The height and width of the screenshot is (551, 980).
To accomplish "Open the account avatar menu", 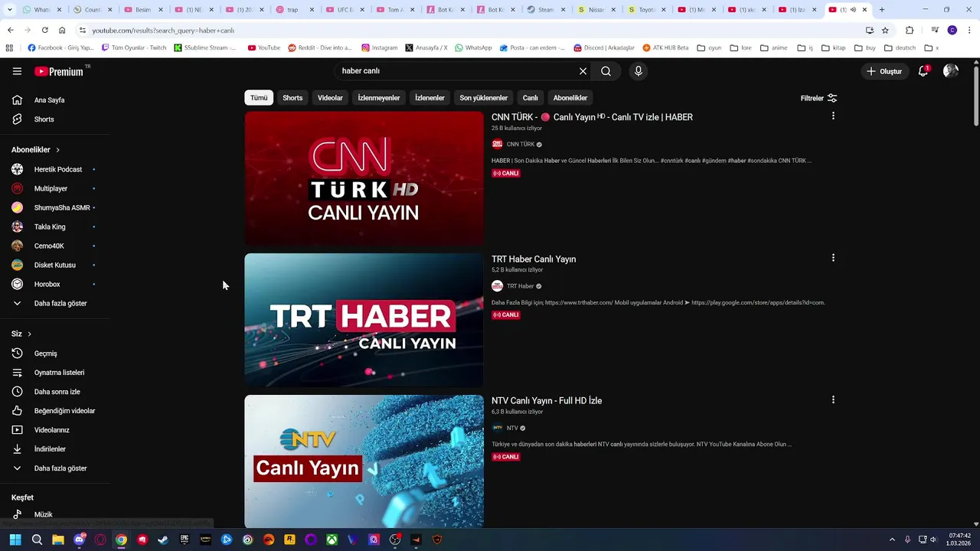I will coord(951,71).
